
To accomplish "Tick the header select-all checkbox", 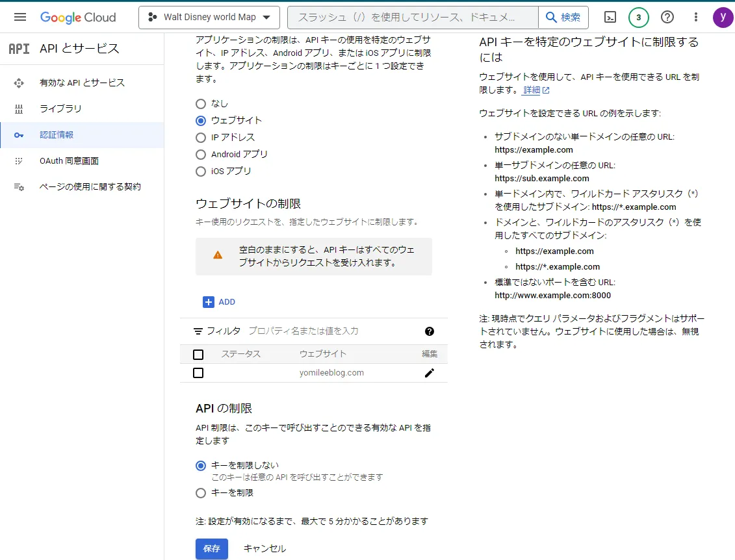I will click(x=198, y=354).
